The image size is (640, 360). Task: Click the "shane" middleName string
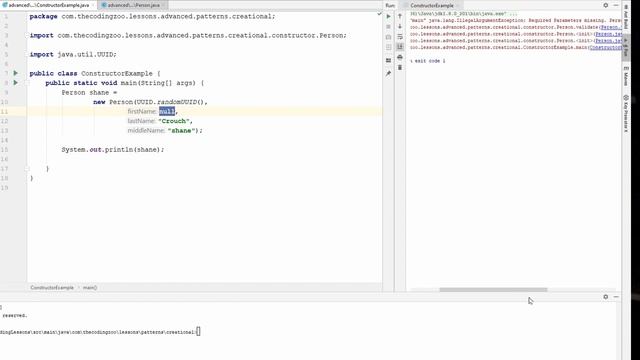pos(181,131)
